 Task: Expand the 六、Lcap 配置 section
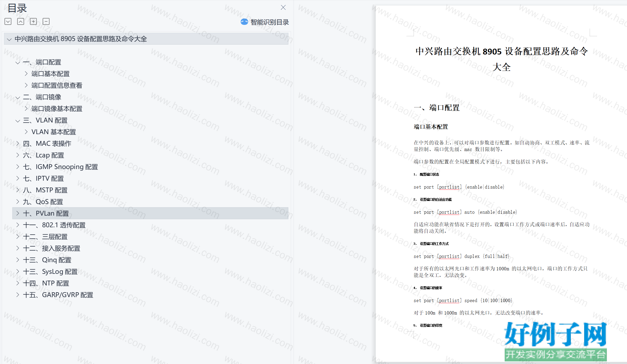[x=18, y=155]
